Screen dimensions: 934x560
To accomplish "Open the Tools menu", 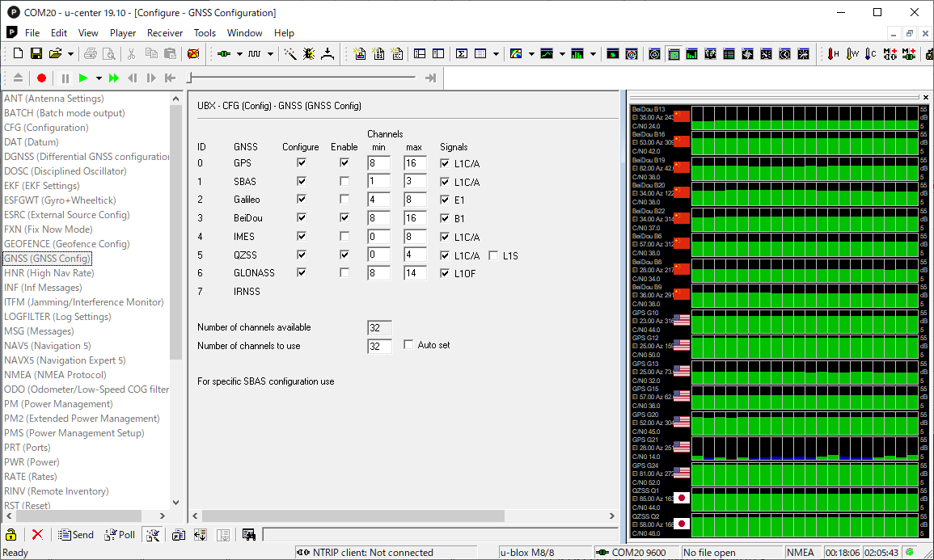I will (205, 33).
